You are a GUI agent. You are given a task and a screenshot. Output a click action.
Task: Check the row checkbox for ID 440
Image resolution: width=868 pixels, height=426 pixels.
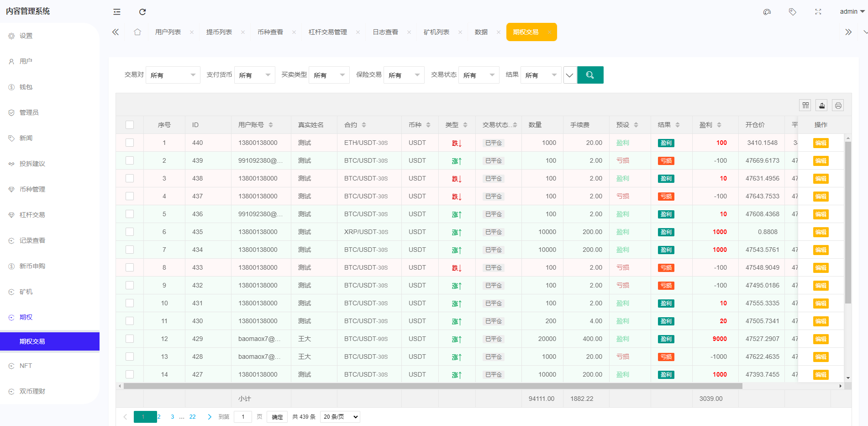pyautogui.click(x=130, y=143)
